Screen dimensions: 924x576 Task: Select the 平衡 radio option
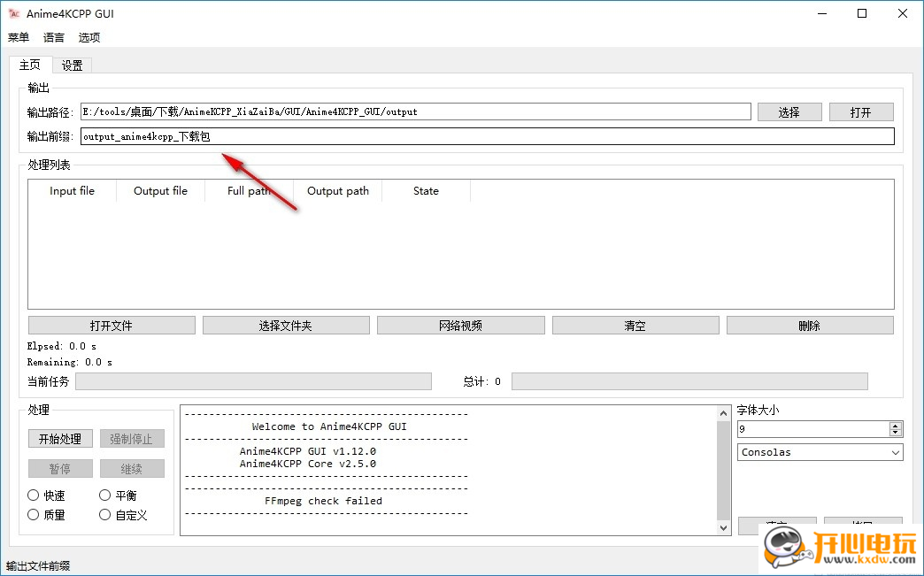(x=118, y=495)
